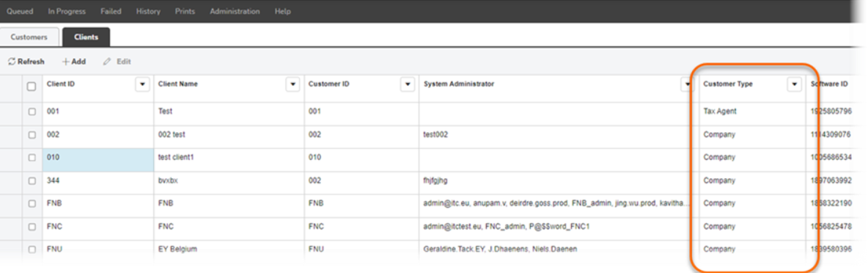Check the box for client FNB
The image size is (868, 273).
32,203
